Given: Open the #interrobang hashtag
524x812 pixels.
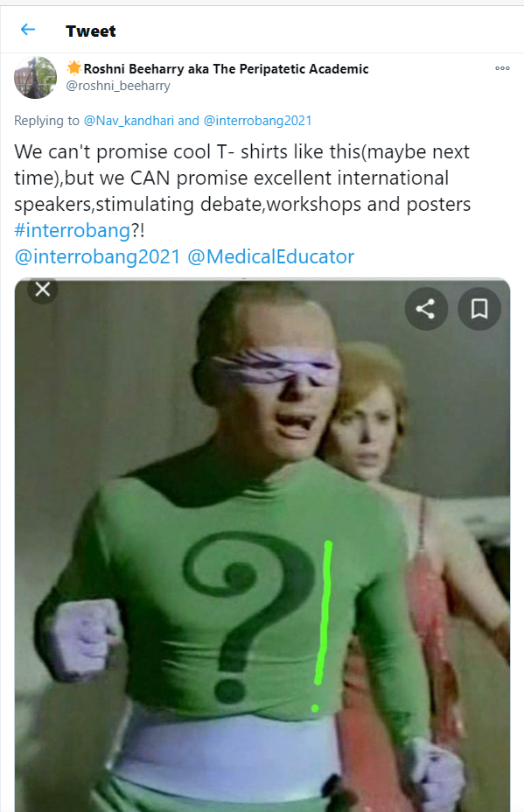Looking at the screenshot, I should tap(72, 230).
